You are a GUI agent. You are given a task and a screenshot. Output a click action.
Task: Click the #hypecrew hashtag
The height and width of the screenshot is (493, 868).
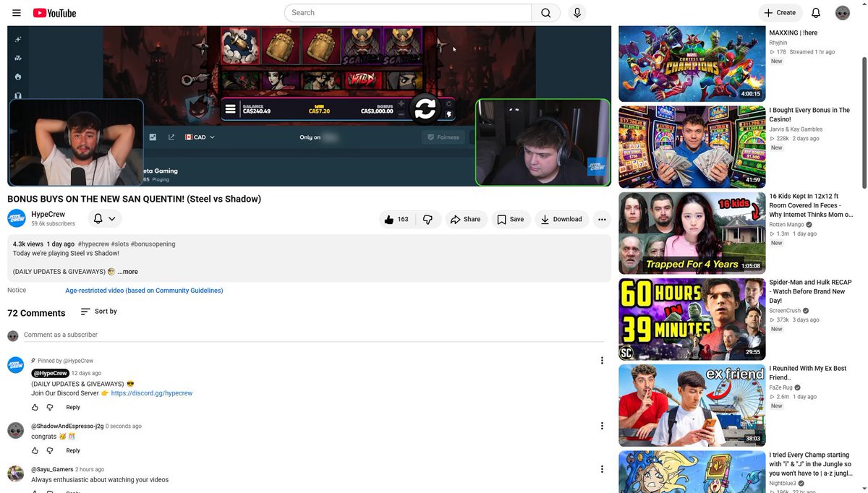tap(93, 244)
